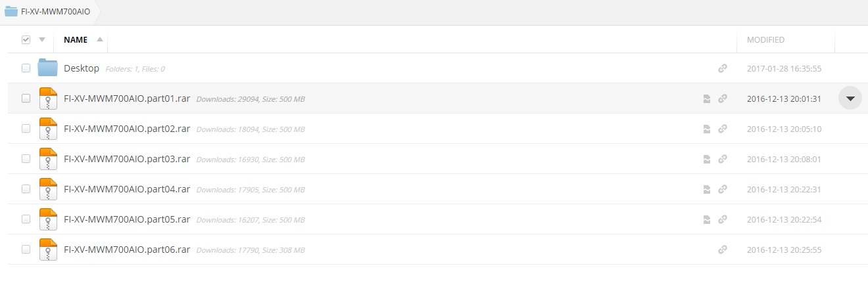Sort by the NAME column header
The height and width of the screenshot is (285, 868).
pos(76,39)
